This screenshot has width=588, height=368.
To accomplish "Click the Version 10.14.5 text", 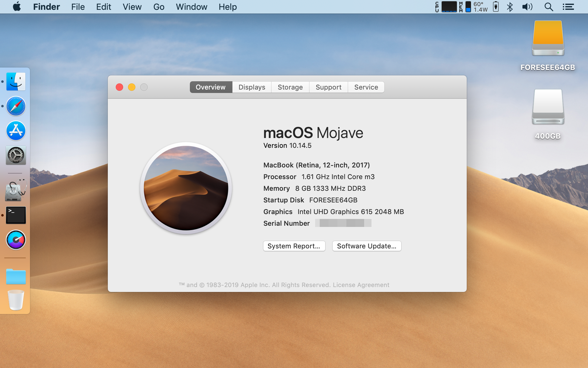I will (x=287, y=146).
